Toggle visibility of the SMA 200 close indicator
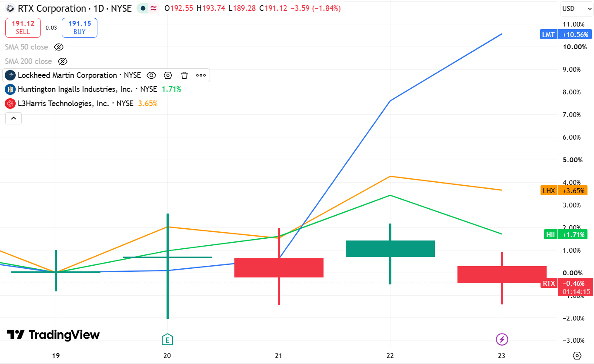This screenshot has width=594, height=364. click(x=63, y=61)
